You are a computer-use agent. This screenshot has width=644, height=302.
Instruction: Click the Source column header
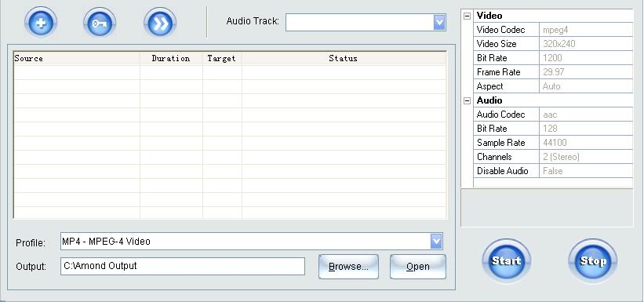click(76, 58)
